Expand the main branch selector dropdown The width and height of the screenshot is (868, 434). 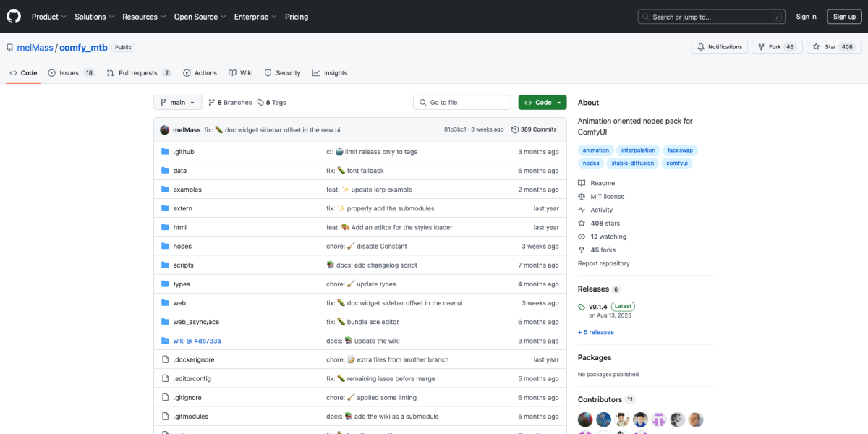tap(176, 103)
